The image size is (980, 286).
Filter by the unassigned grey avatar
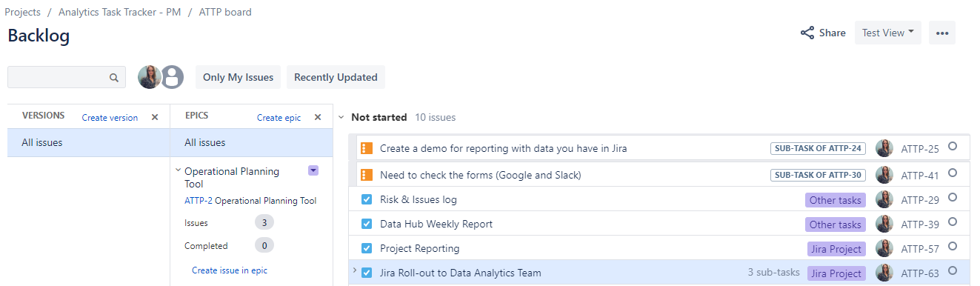coord(173,77)
